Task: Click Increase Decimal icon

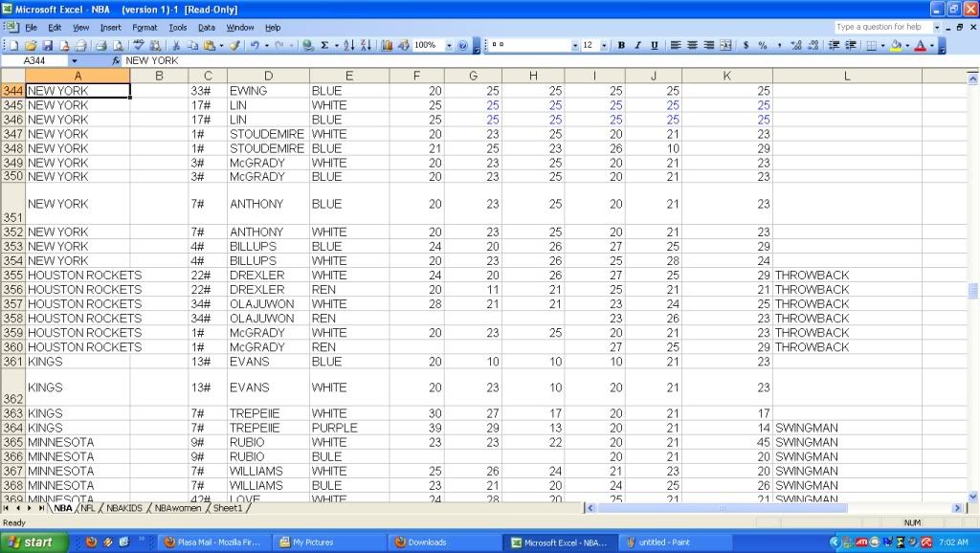Action: click(x=795, y=46)
